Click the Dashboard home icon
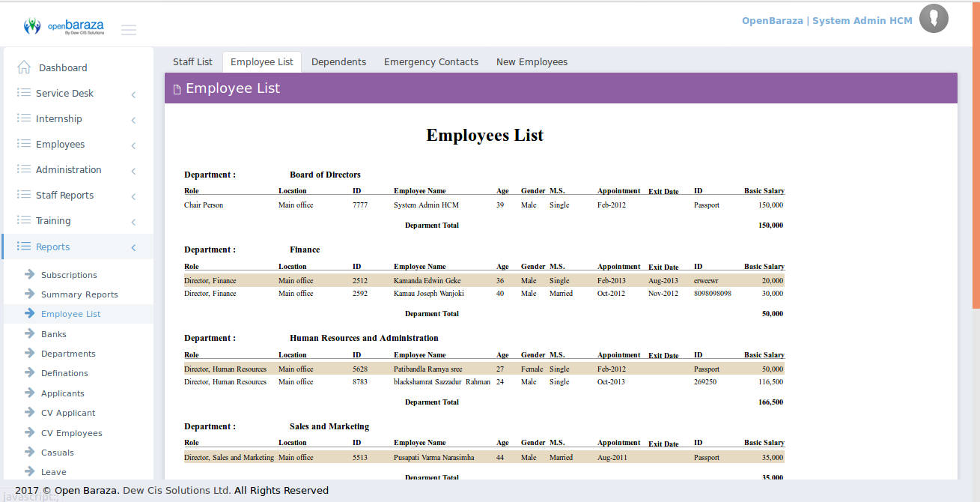The image size is (980, 502). (24, 67)
